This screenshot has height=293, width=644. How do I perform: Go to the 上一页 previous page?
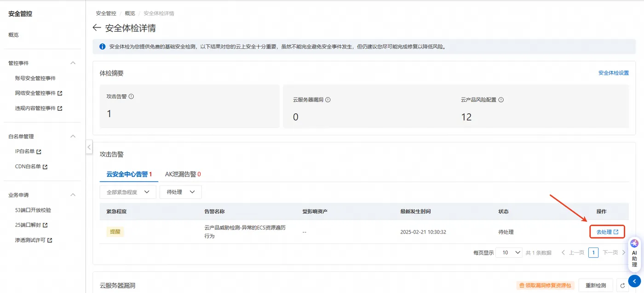(x=573, y=253)
